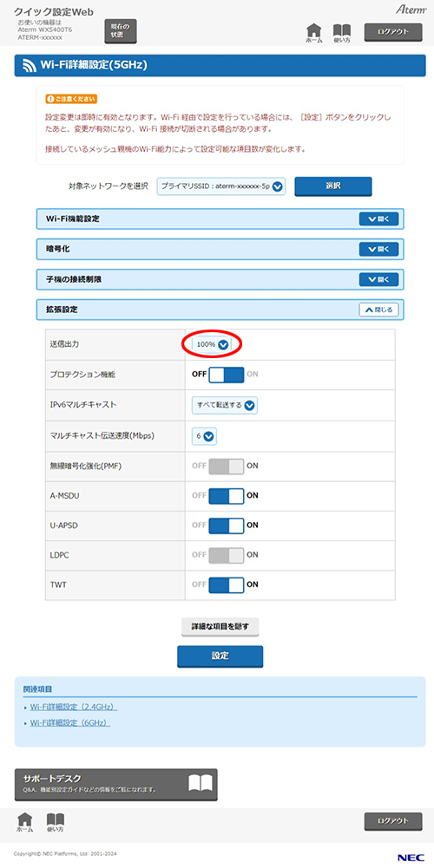Open the 対象ネットワーク SSID dropdown
The image size is (434, 868).
click(x=220, y=186)
